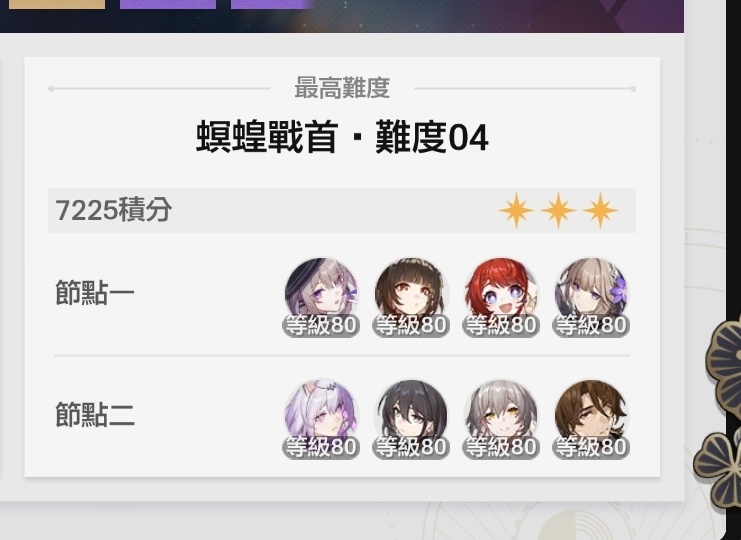Open the tan tab at top
The image size is (741, 540).
click(x=57, y=4)
